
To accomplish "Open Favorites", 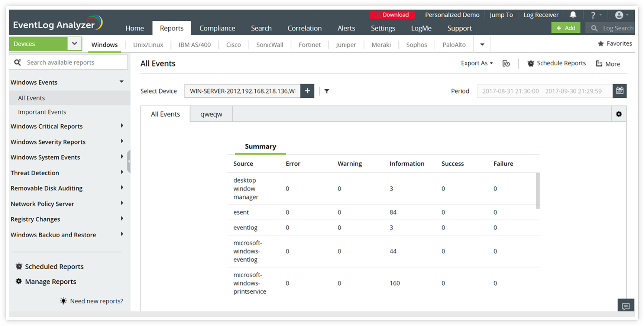I will coord(615,43).
